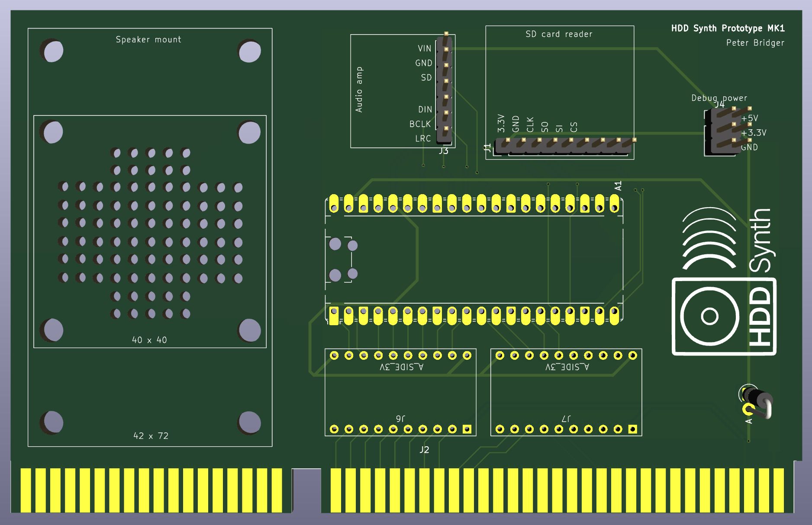Click the HDD Synth Prototype MK1 title text

[728, 29]
